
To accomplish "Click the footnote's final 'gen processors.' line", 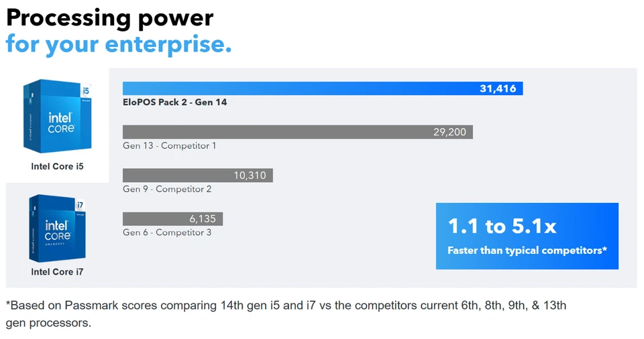I will pyautogui.click(x=48, y=323).
